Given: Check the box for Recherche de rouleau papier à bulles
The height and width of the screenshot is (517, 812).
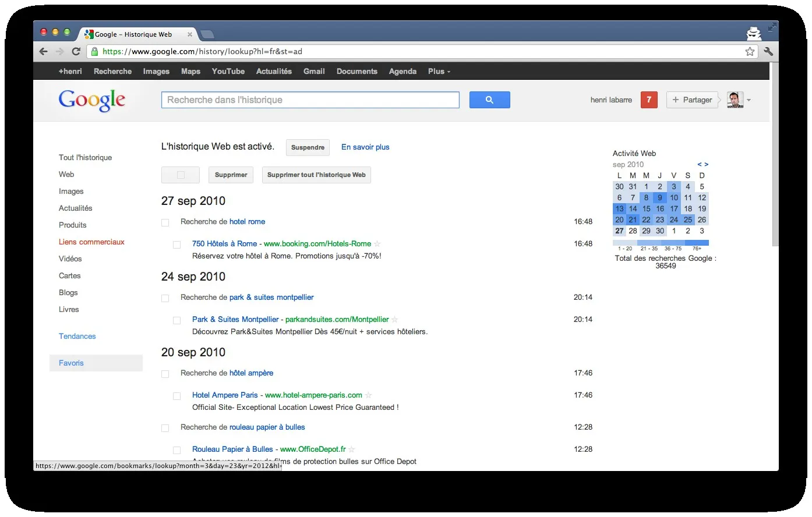Looking at the screenshot, I should 165,428.
